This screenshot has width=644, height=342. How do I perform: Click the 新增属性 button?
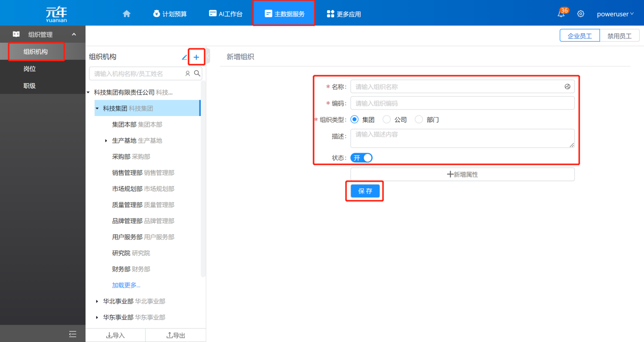[x=462, y=174]
